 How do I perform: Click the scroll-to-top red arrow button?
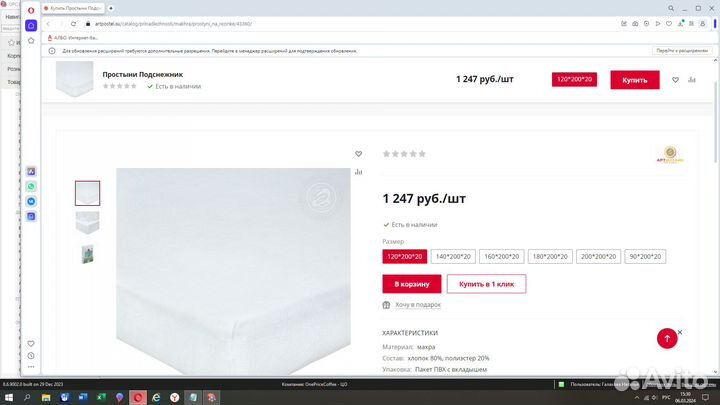667,339
